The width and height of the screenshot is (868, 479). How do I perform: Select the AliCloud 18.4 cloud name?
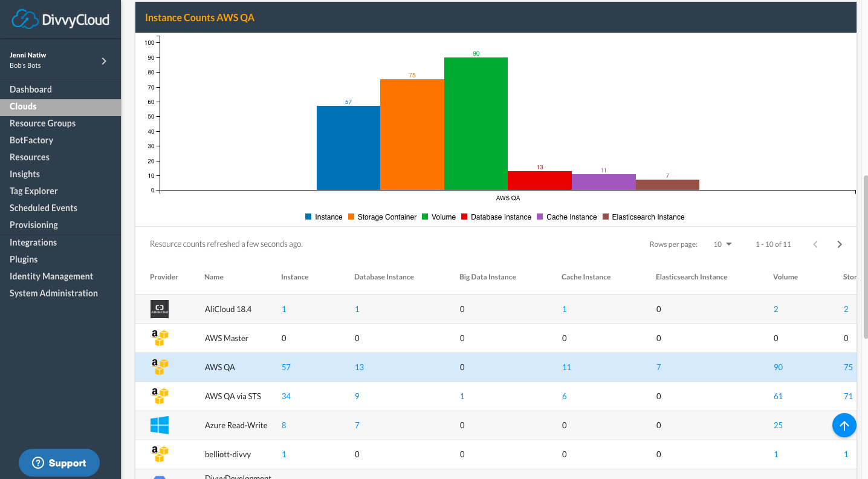[228, 309]
